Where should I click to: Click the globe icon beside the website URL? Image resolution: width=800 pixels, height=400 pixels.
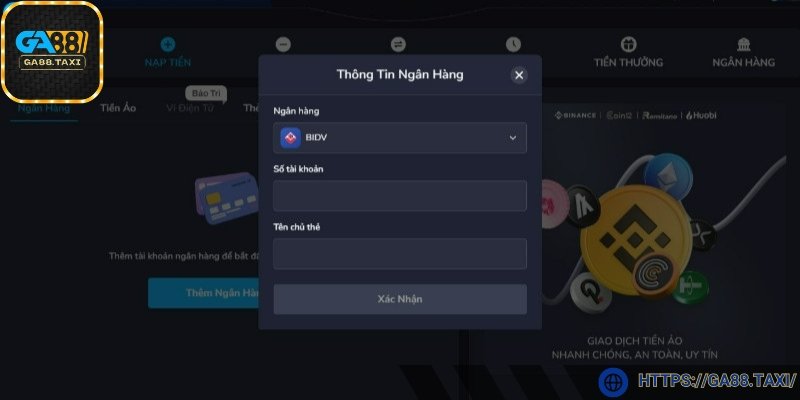613,382
